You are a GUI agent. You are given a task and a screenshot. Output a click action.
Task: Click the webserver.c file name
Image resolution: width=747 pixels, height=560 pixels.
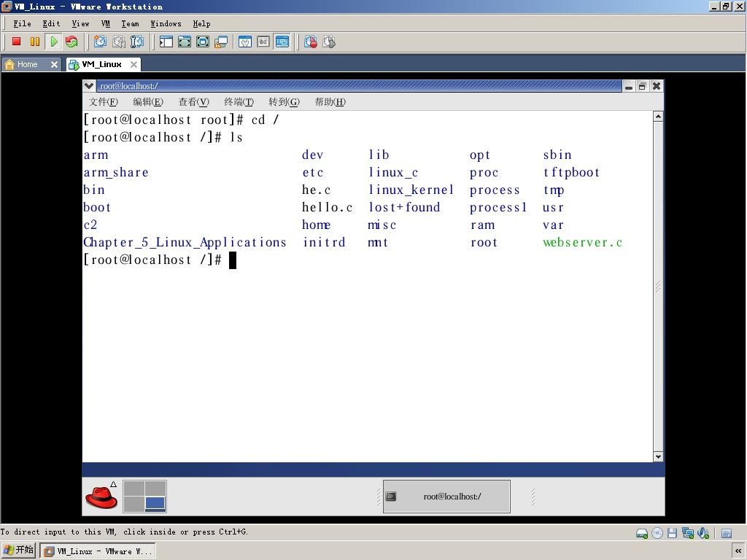tap(583, 242)
